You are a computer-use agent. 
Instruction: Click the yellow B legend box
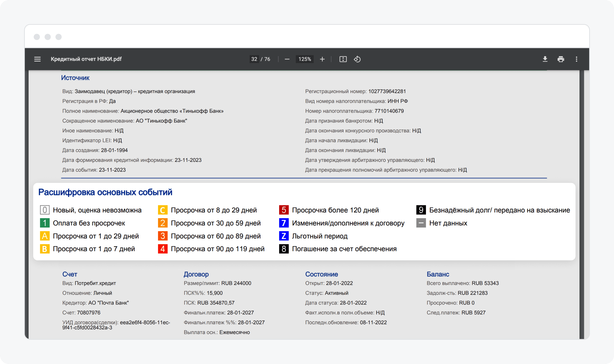click(45, 249)
